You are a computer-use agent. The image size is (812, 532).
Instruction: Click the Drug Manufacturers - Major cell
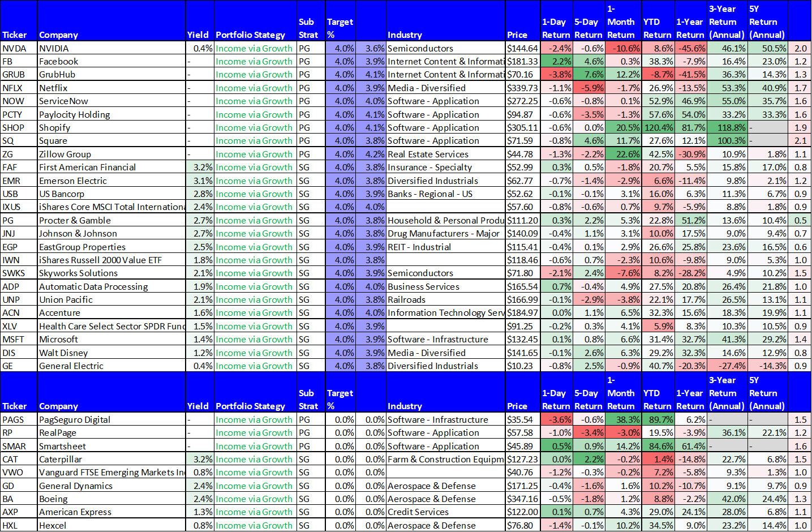tap(445, 233)
